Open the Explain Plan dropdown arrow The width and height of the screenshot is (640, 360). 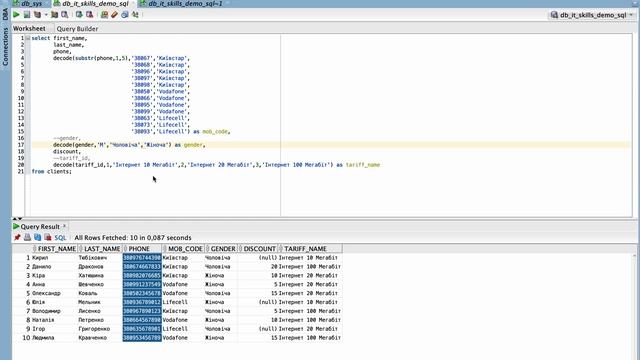[46, 15]
